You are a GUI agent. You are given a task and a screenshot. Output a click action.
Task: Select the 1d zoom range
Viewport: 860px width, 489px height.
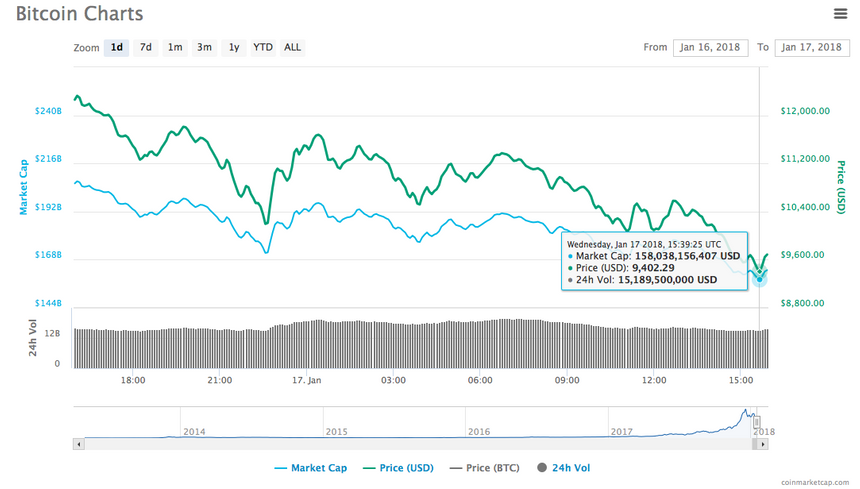tap(117, 47)
